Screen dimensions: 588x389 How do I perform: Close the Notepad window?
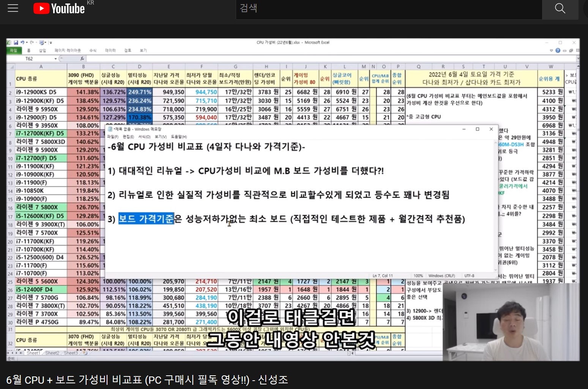491,129
